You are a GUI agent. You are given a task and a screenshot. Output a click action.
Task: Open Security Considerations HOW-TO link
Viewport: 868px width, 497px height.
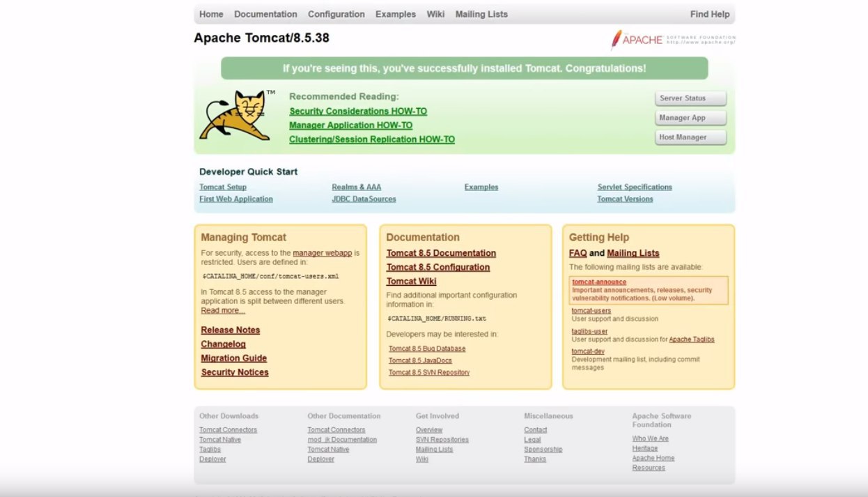coord(358,112)
